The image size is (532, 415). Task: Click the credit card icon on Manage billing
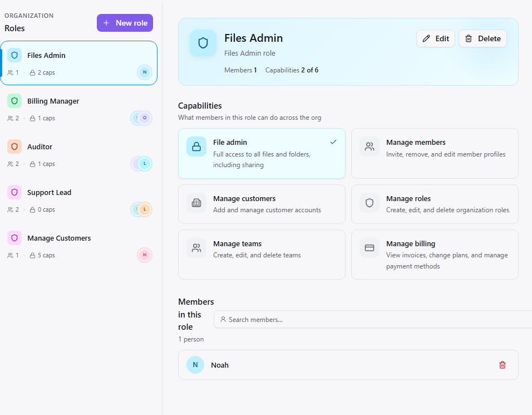pyautogui.click(x=370, y=248)
